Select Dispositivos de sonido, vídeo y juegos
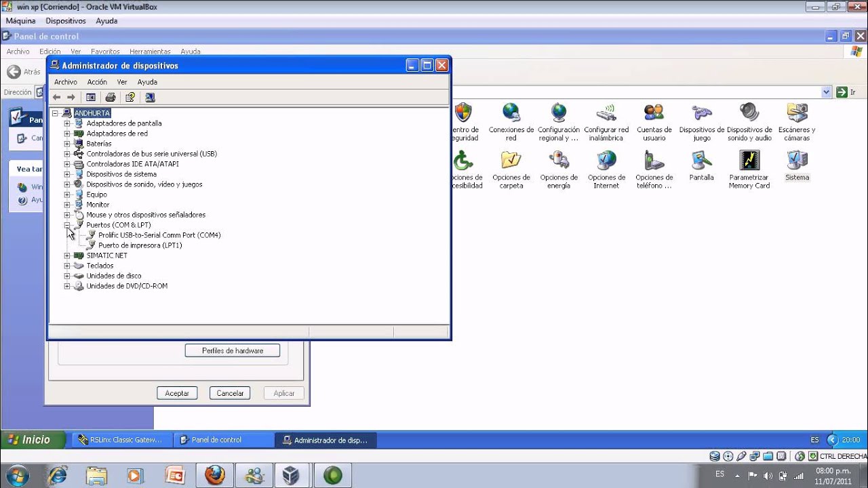 [144, 184]
